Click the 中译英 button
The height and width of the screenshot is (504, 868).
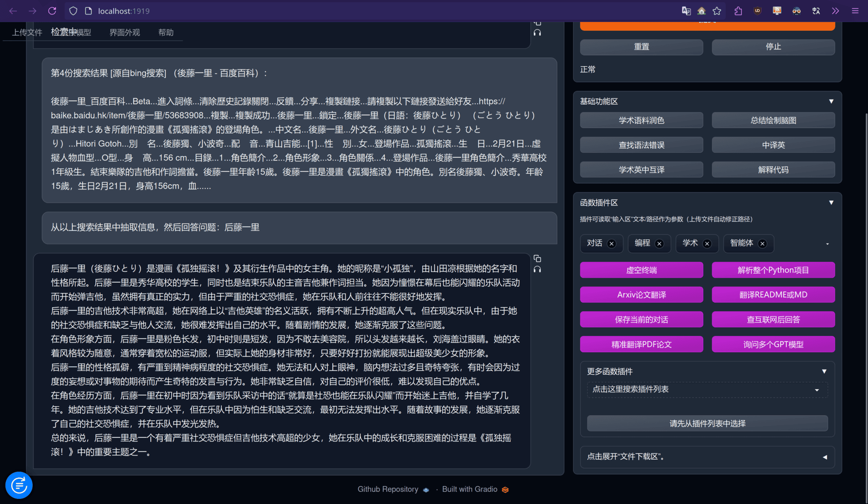tap(773, 145)
